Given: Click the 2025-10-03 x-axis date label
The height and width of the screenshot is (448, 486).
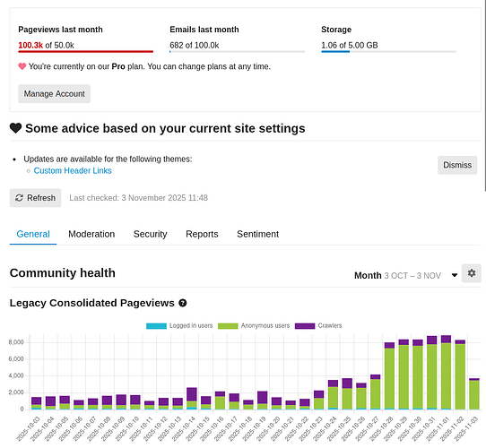Looking at the screenshot, I should tap(28, 429).
